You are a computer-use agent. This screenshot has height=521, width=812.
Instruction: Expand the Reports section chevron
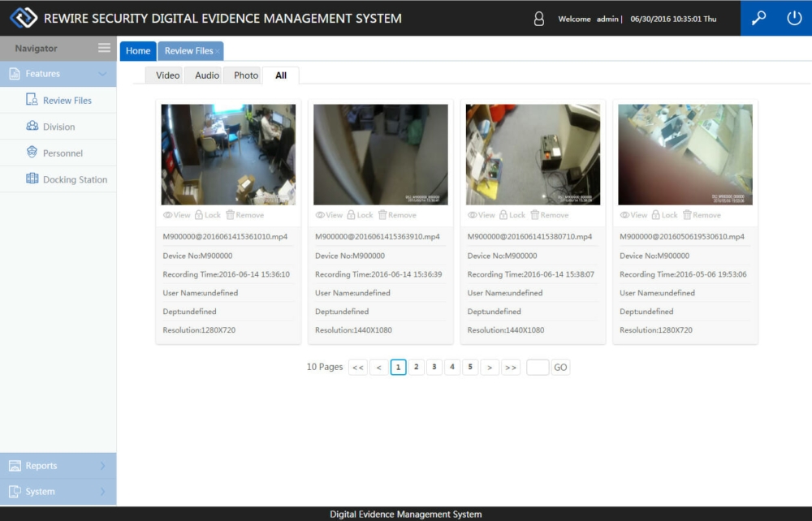102,466
